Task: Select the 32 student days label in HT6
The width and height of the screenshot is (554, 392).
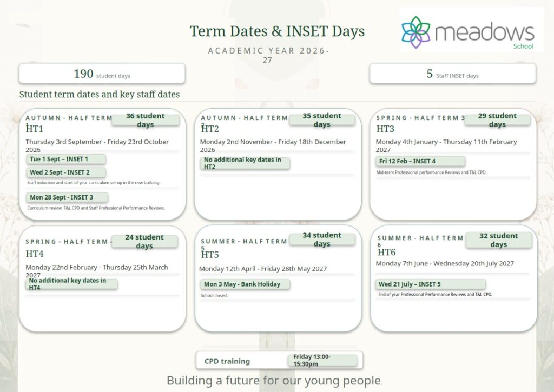Action: [x=498, y=240]
